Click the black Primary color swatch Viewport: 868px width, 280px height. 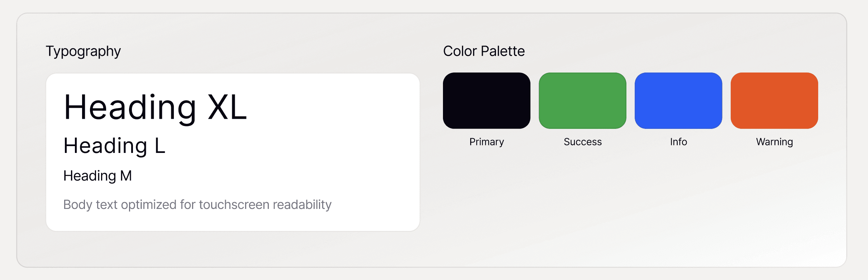pyautogui.click(x=486, y=101)
